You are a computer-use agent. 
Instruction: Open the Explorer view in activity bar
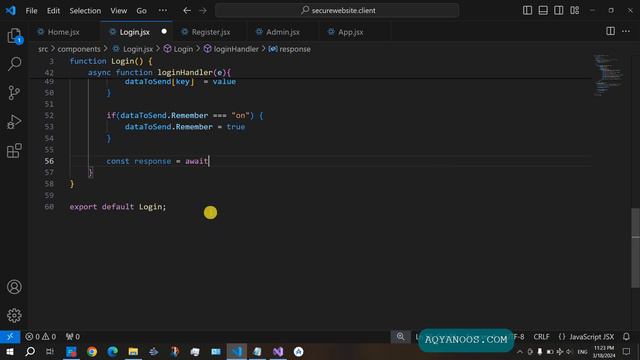(x=14, y=36)
